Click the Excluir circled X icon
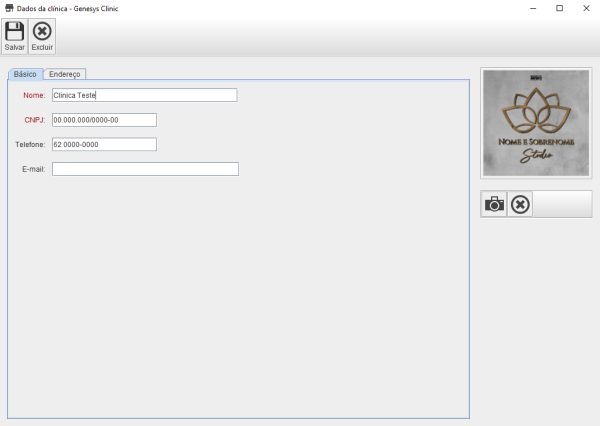Screen dimensions: 600x426 (x=42, y=31)
